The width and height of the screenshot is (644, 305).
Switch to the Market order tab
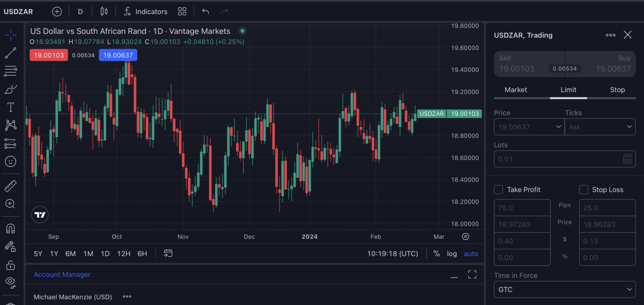[516, 90]
